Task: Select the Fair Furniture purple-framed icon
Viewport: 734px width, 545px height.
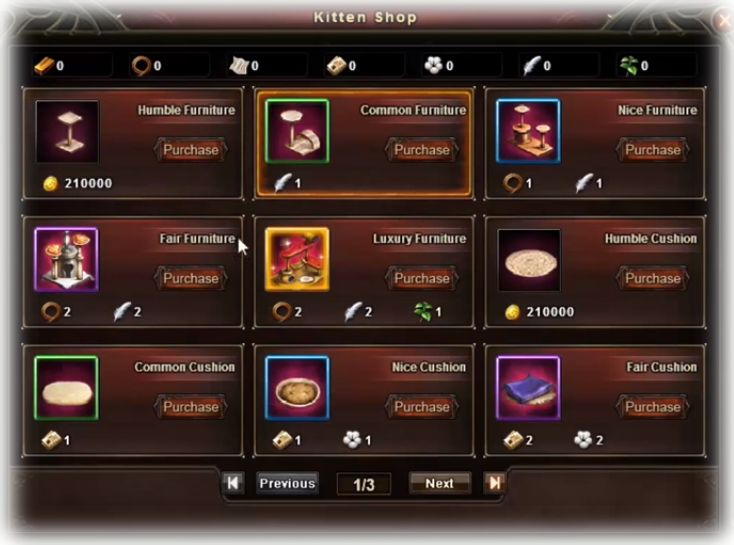Action: coord(66,260)
